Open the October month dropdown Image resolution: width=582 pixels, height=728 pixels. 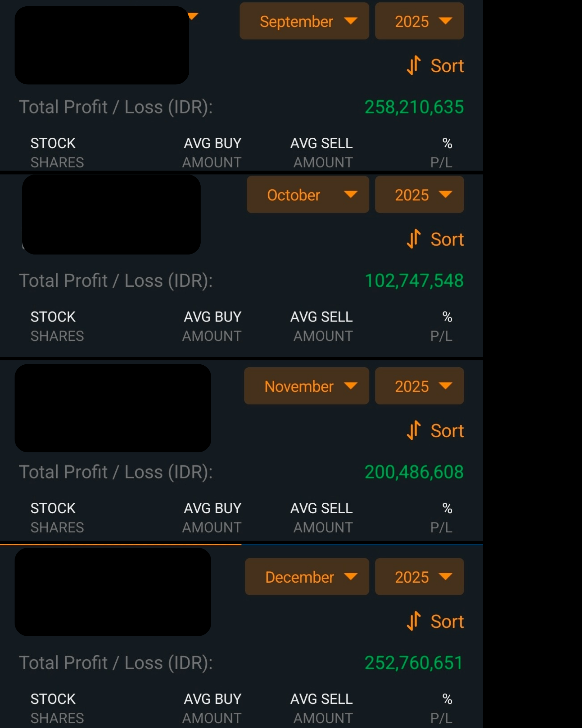307,195
